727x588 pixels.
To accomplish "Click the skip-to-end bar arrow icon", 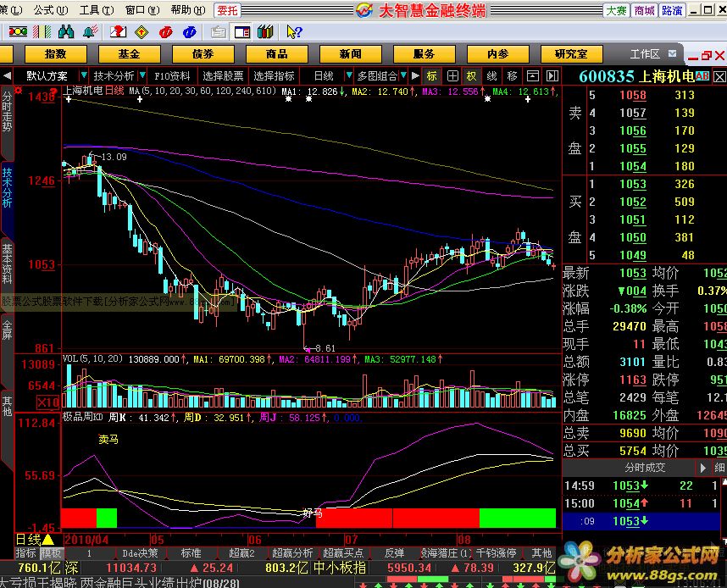I will 552,76.
